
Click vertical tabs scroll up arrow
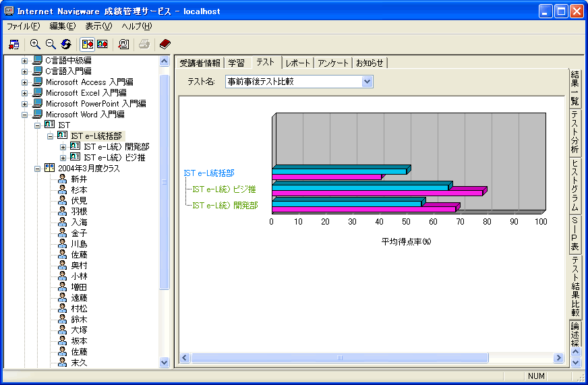576,352
